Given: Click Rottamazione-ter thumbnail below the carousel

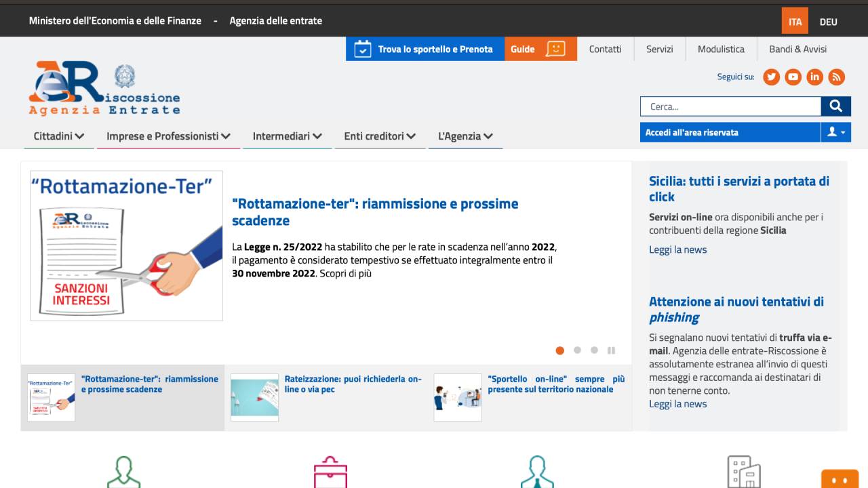Looking at the screenshot, I should coord(52,397).
